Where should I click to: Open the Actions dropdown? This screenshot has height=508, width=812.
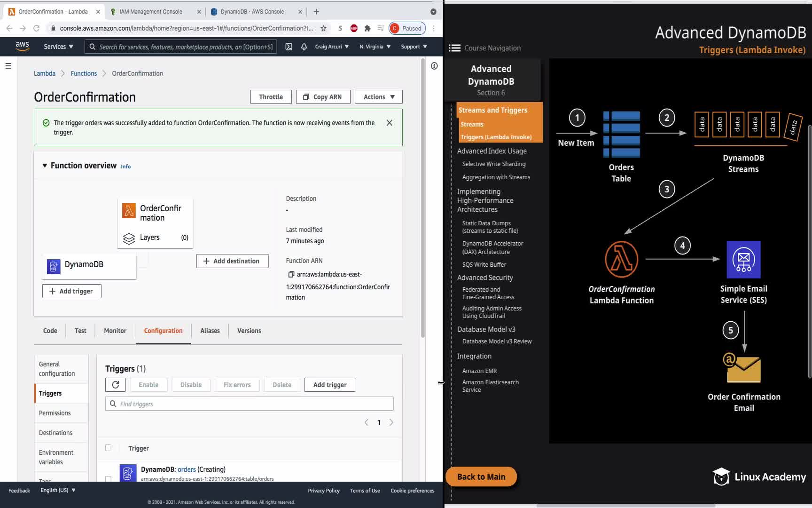click(x=378, y=97)
